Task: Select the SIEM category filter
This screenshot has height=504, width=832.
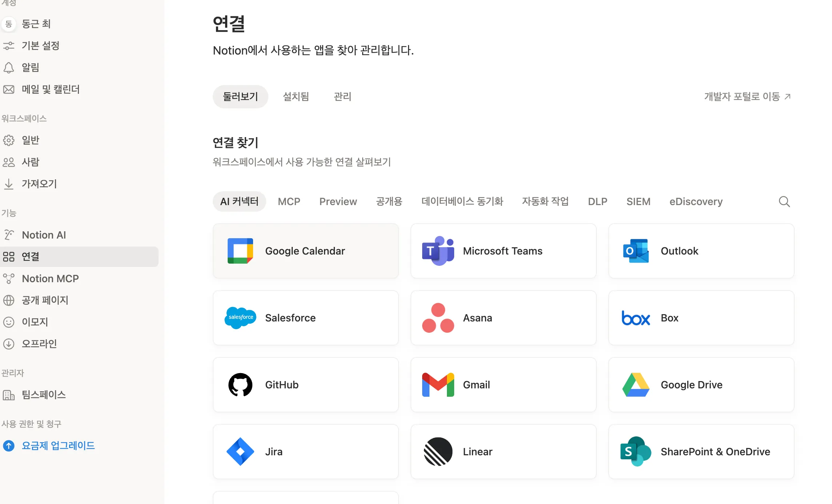Action: point(639,201)
